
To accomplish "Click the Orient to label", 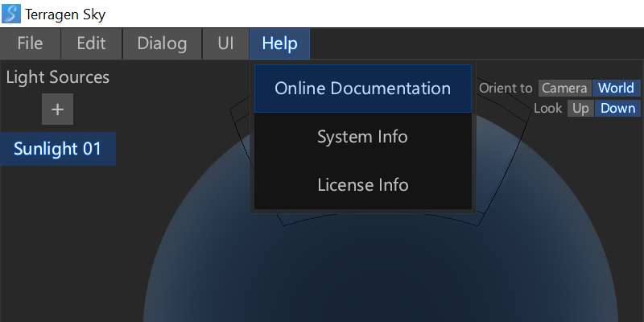I will tap(506, 89).
